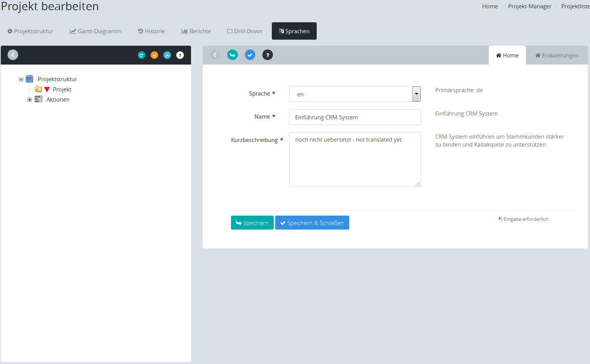Click the blue collapse-all chevron icon
This screenshot has height=364, width=590.
pyautogui.click(x=167, y=55)
